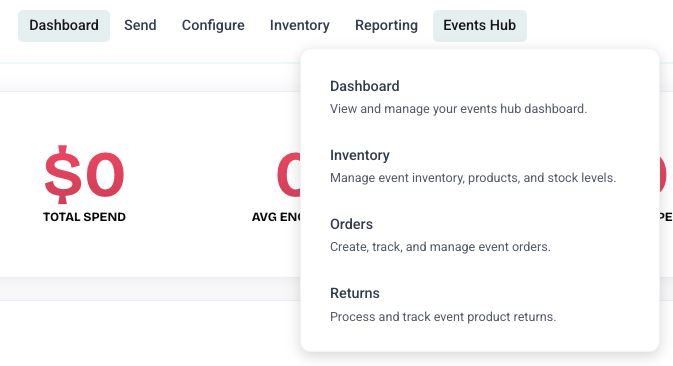Screen dimensions: 673x366
Task: Open the Dashboard tab in top navigation
Action: coord(64,26)
